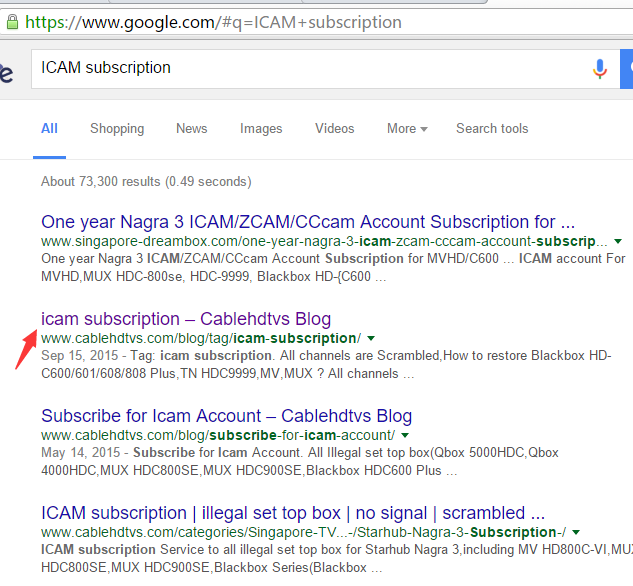
Task: Open ICAM subscription illegal set top box result
Action: point(293,513)
